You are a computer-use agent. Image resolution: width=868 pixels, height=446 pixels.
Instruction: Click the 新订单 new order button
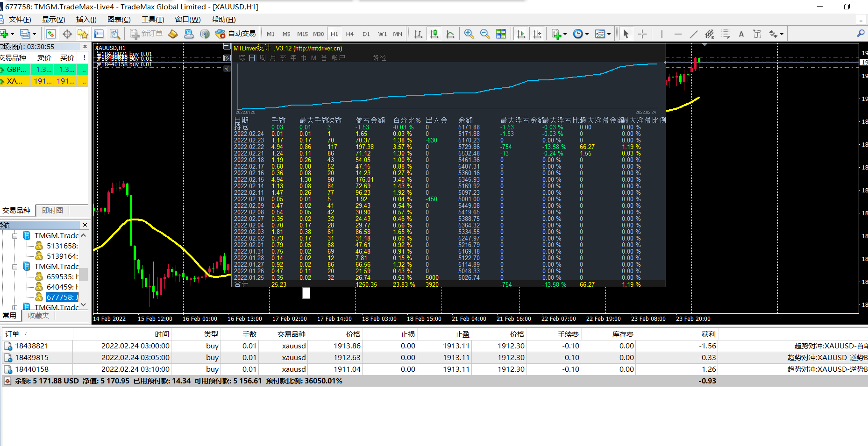click(146, 34)
